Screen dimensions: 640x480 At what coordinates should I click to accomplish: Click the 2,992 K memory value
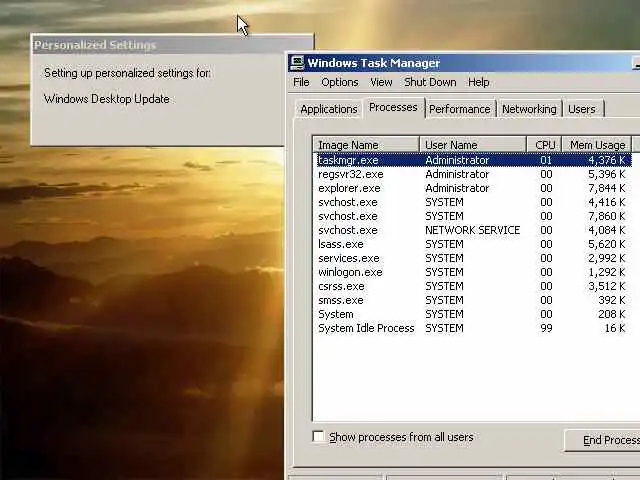click(607, 258)
